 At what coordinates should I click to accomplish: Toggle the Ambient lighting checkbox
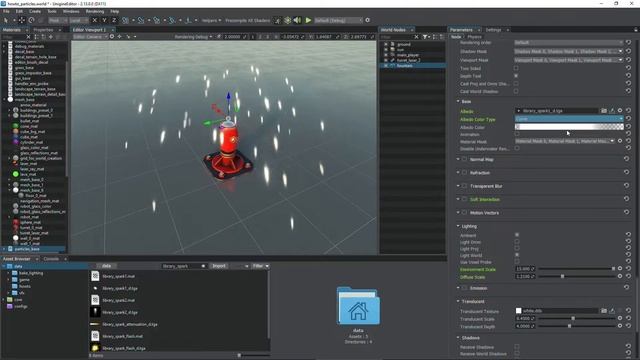coord(517,235)
